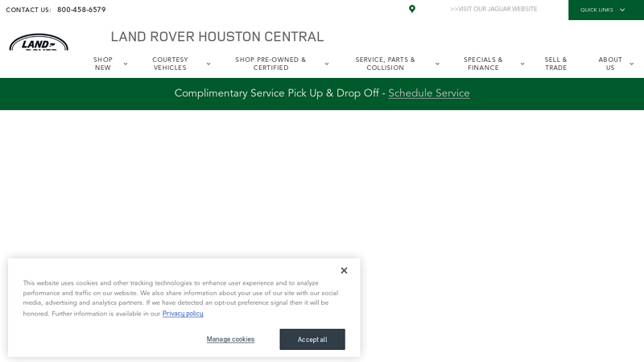This screenshot has width=644, height=362.
Task: Click the Contact Us label
Action: tap(28, 10)
